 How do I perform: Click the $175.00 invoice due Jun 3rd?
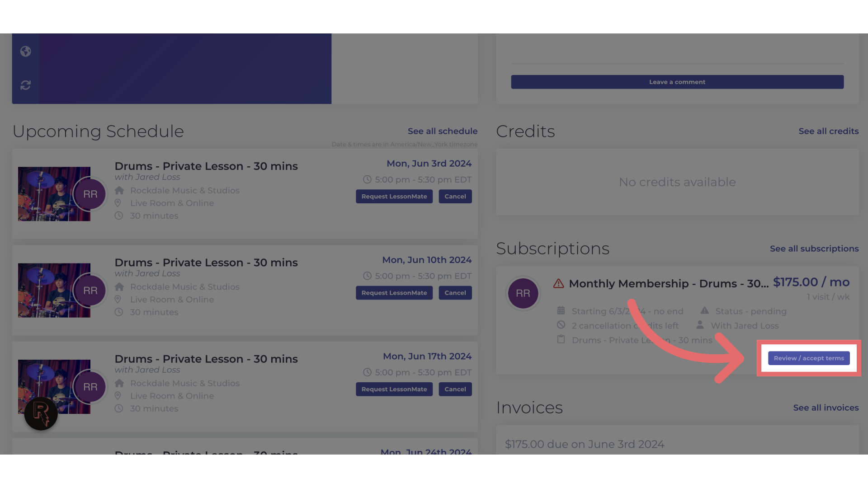click(585, 444)
